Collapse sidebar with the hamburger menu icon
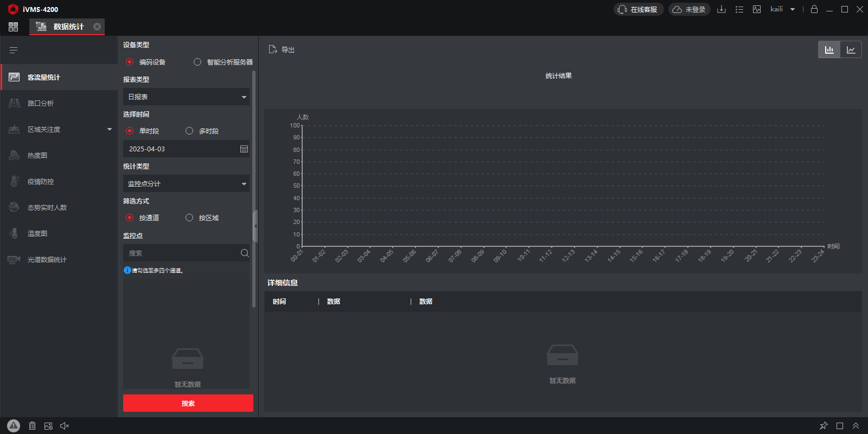This screenshot has height=434, width=868. (14, 50)
